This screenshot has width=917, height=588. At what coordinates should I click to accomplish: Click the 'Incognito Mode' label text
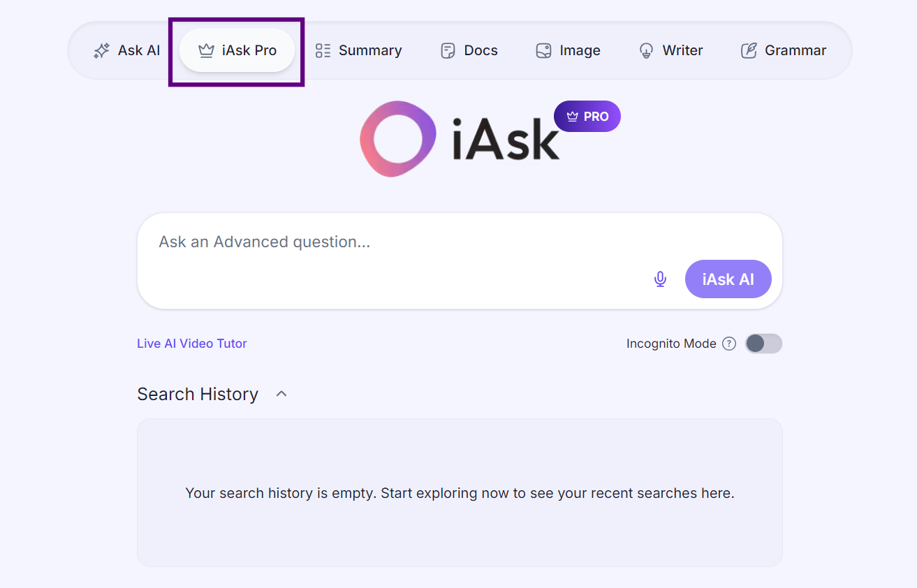click(671, 344)
